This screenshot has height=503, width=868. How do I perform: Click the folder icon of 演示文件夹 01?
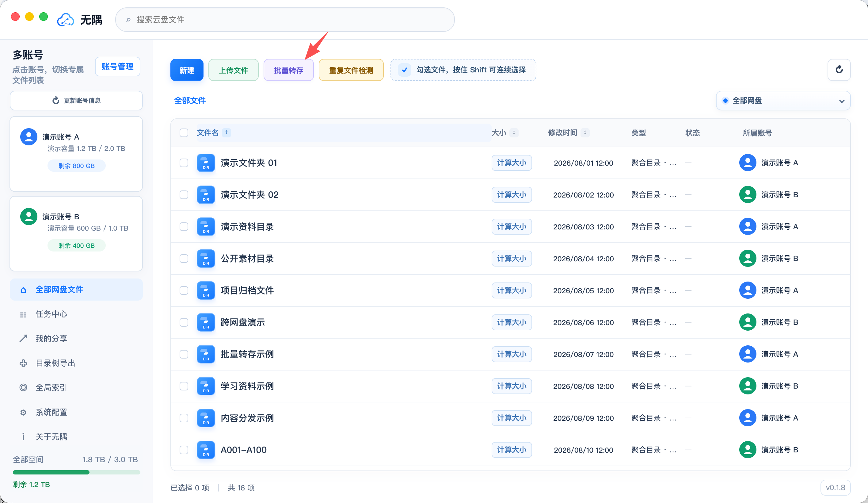click(x=206, y=163)
